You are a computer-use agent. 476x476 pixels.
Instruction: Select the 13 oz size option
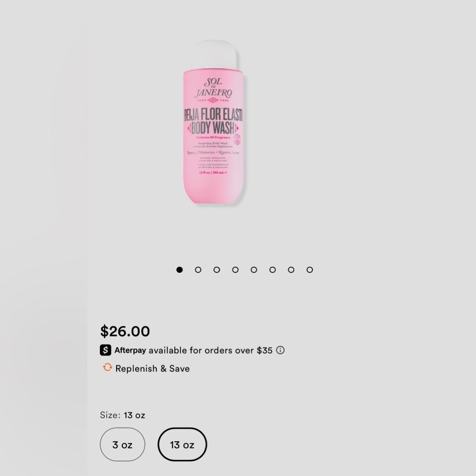coord(182,445)
